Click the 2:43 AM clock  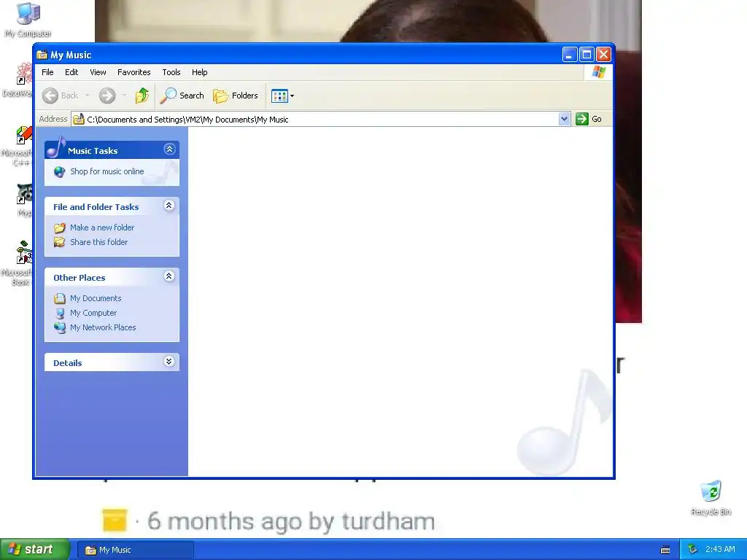click(720, 550)
